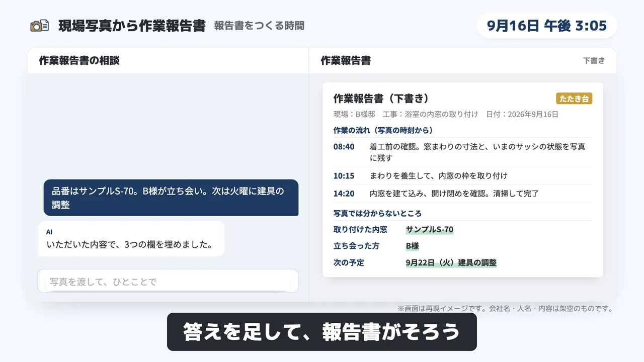Viewport: 644px width, 362px height.
Task: Click the 答えを足して、報告書がそろう caption
Action: [321, 332]
